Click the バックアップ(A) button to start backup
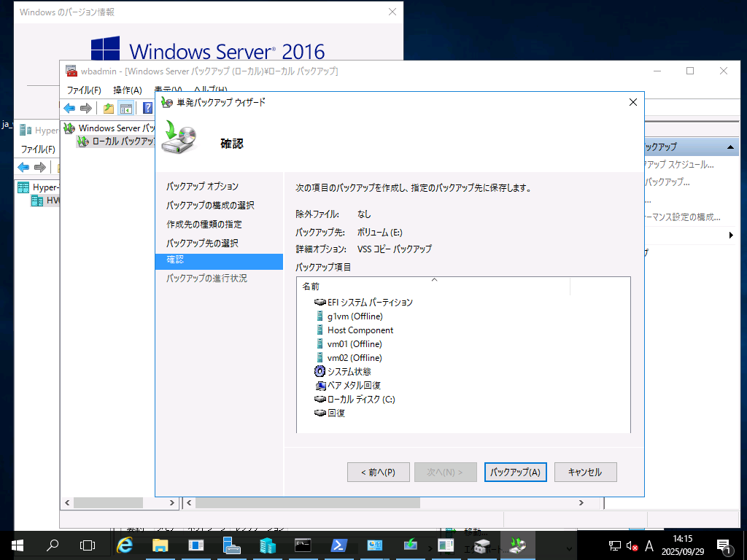 515,472
